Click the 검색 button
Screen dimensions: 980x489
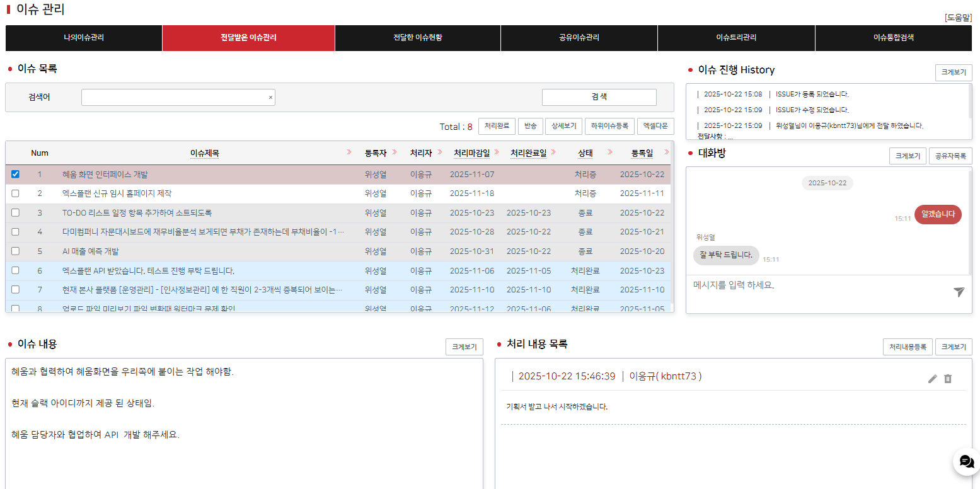(599, 97)
